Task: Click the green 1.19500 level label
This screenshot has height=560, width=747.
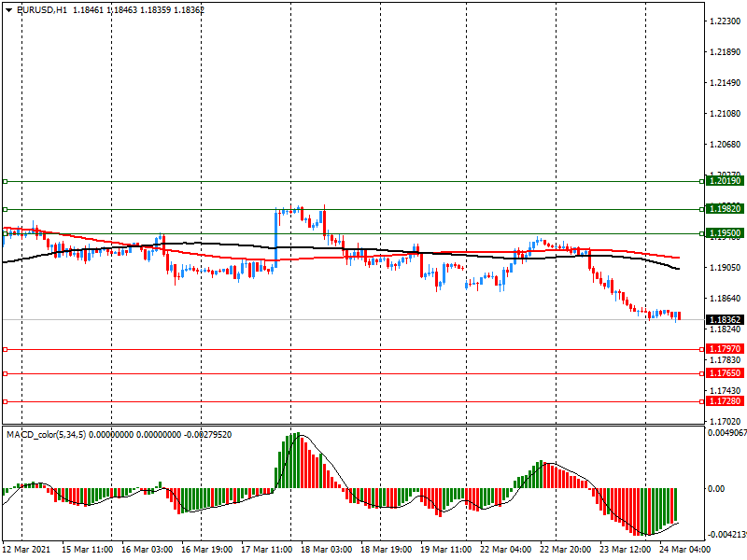Action: 724,233
